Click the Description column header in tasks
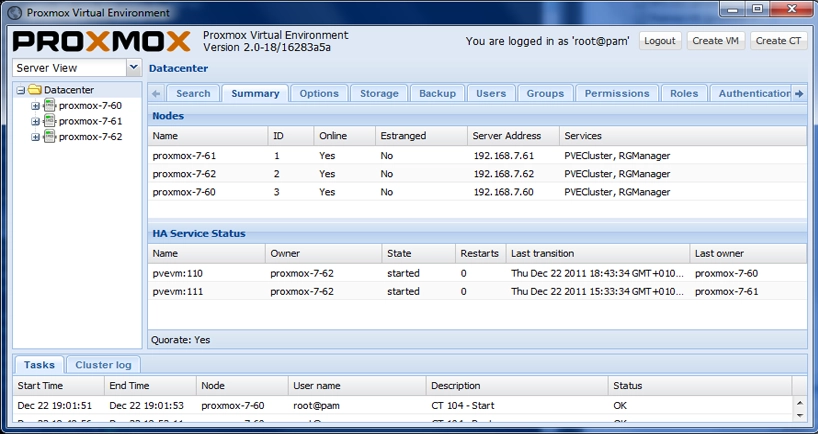Viewport: 818px width, 434px height. pos(517,386)
